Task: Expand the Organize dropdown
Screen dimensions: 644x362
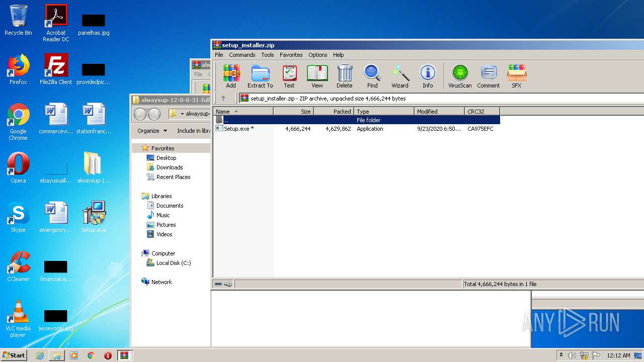Action: [152, 131]
